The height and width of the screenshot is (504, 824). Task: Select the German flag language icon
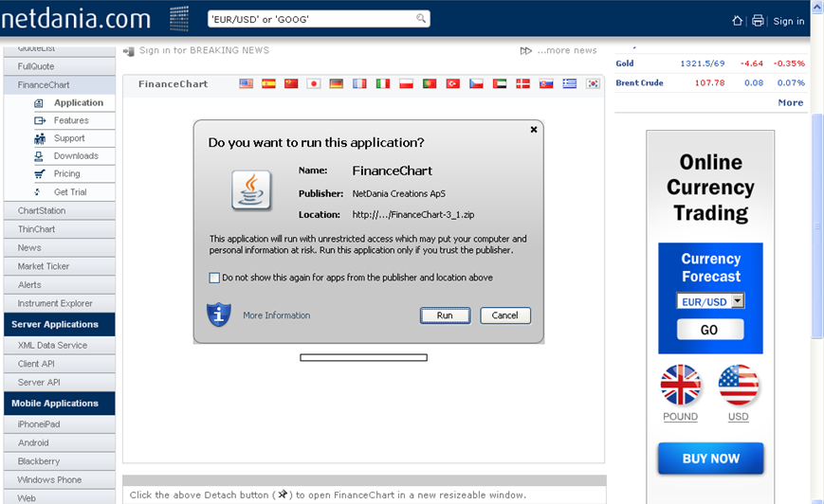(x=337, y=83)
